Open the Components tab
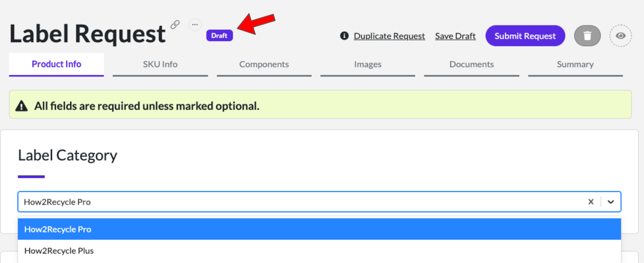Screen dimensions: 644x263 (x=264, y=64)
